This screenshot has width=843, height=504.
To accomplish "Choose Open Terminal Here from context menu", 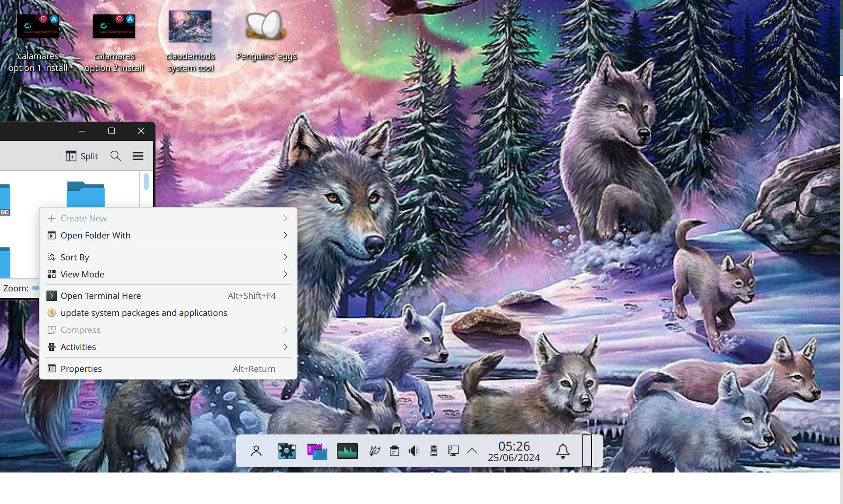I will pyautogui.click(x=168, y=296).
